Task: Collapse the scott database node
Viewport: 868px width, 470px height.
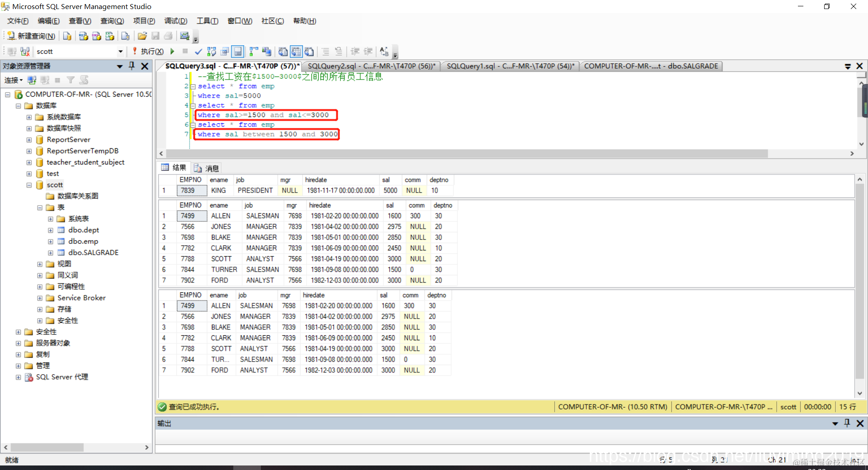Action: [29, 185]
